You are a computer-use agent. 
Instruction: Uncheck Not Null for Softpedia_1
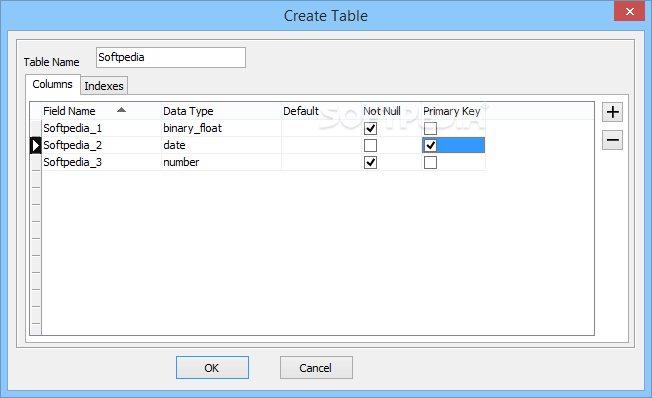(x=370, y=129)
